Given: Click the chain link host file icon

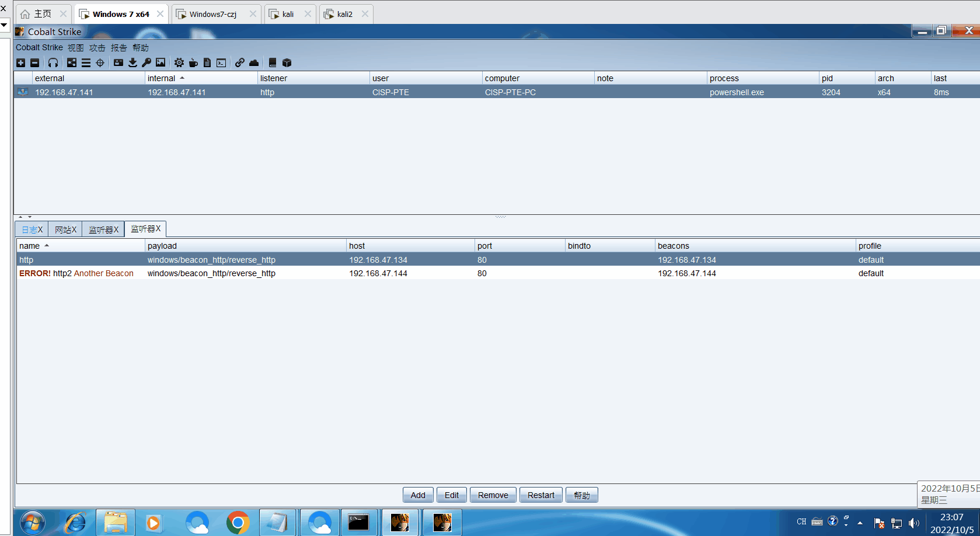Looking at the screenshot, I should pos(240,63).
